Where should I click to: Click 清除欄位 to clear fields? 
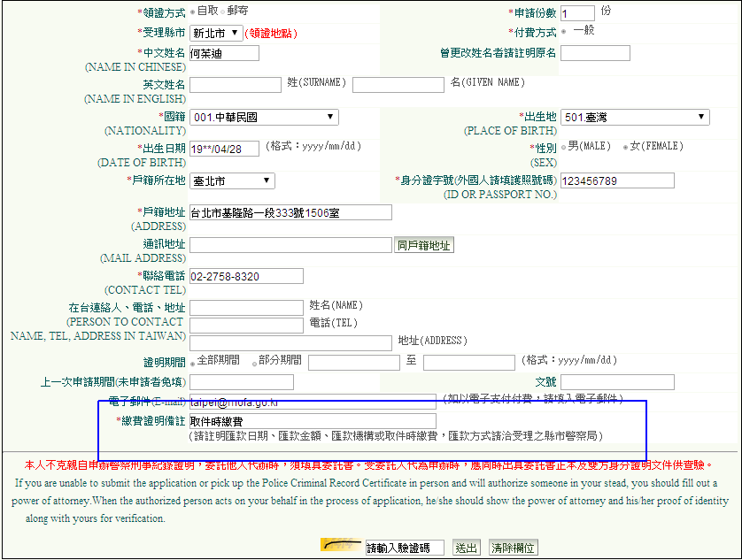(x=513, y=548)
